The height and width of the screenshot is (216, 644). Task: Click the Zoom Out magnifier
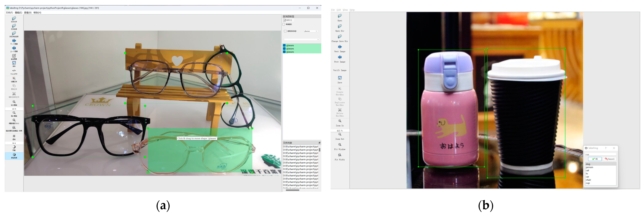[340, 135]
